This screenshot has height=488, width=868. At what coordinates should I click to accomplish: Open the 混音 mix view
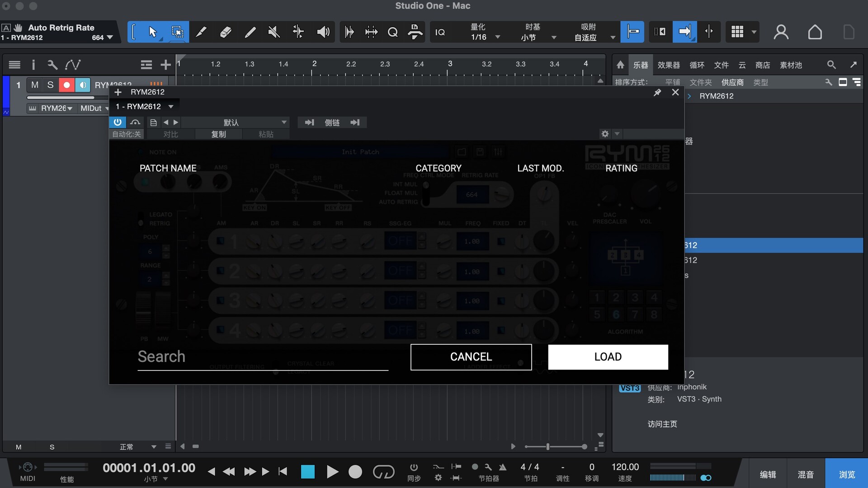[x=806, y=474]
